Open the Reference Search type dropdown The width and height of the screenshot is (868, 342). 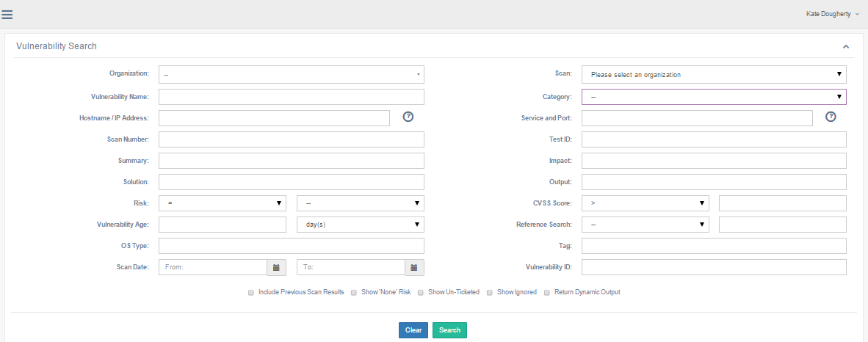pyautogui.click(x=645, y=225)
